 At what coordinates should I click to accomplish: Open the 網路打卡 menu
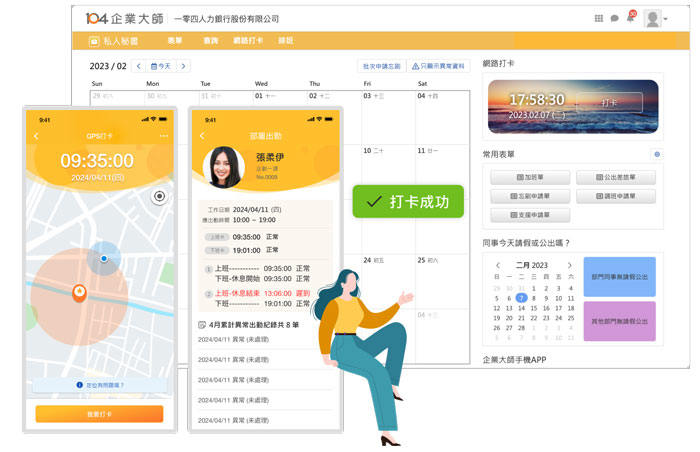248,41
